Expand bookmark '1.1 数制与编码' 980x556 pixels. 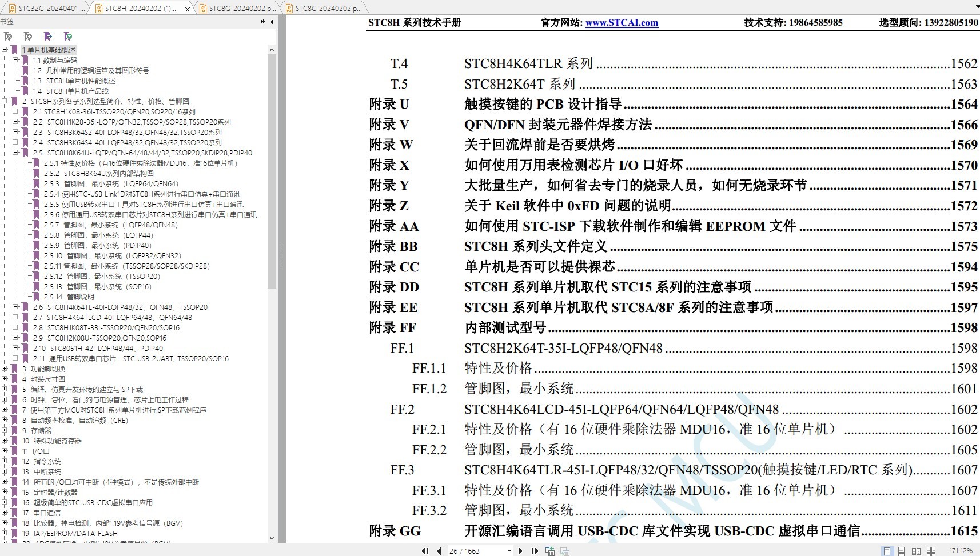coord(15,60)
